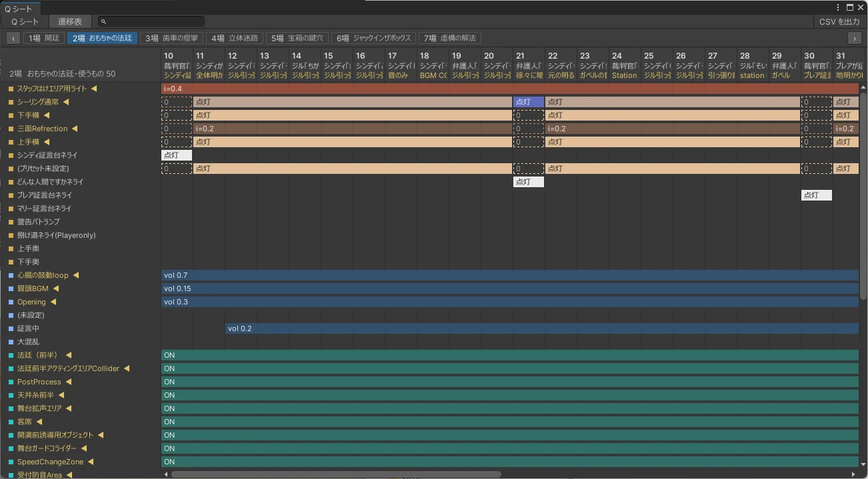Click the teal square icon for 天井糸前半

(x=11, y=395)
